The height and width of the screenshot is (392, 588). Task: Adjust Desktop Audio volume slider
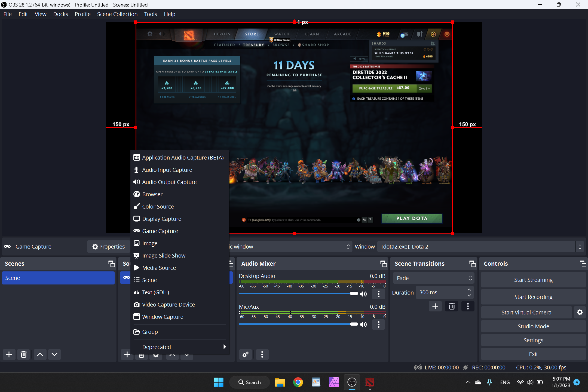(x=298, y=293)
